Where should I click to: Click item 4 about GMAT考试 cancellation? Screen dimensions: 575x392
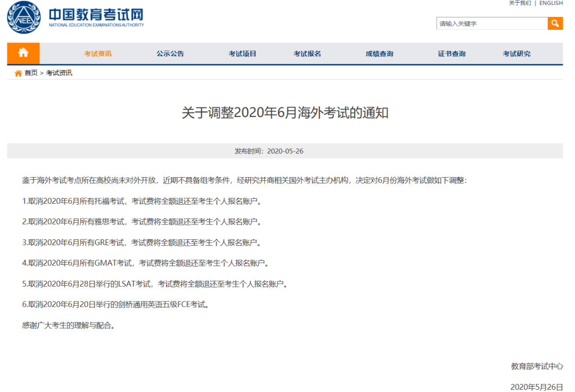(145, 263)
